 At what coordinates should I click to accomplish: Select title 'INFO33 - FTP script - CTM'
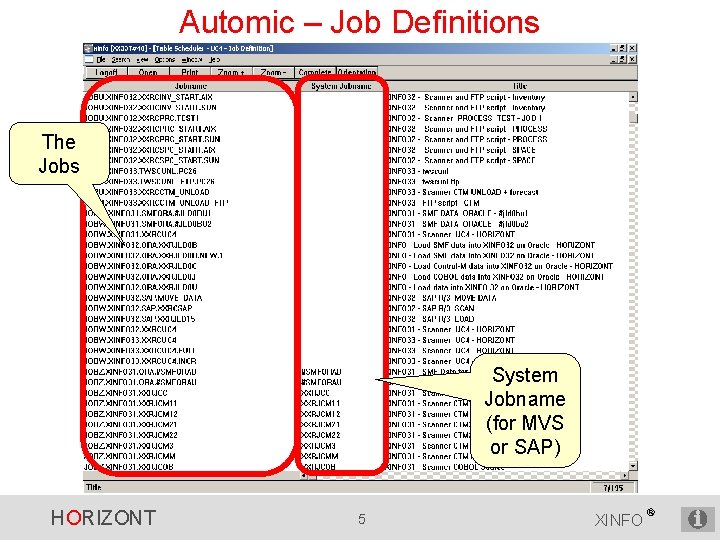[434, 202]
